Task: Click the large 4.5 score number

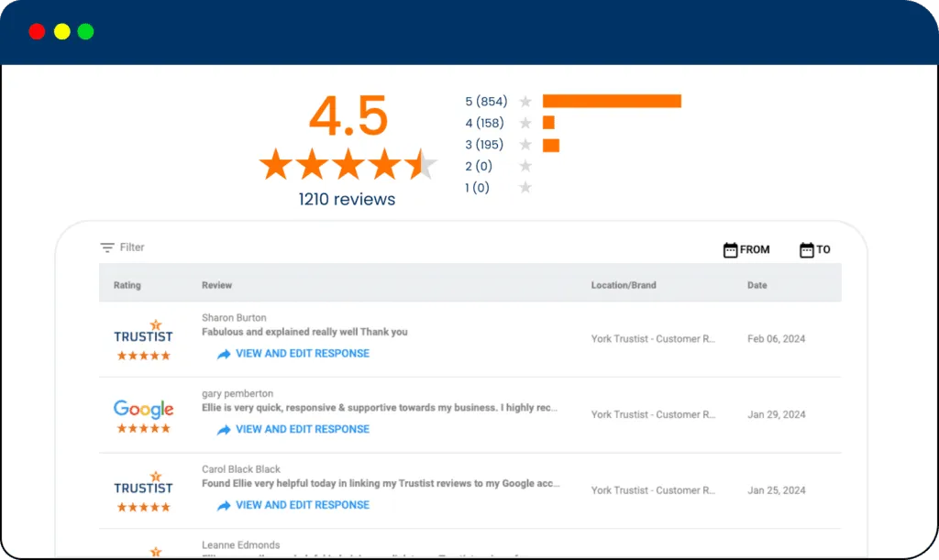Action: pyautogui.click(x=348, y=115)
